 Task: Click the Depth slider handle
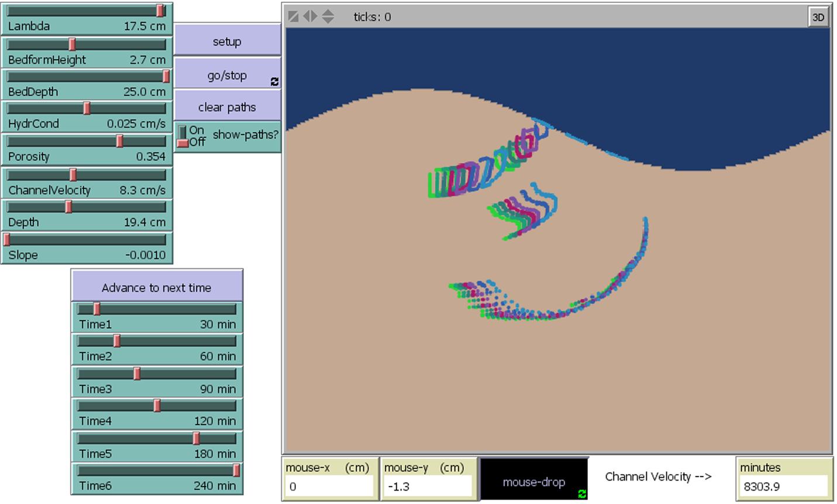pyautogui.click(x=68, y=206)
